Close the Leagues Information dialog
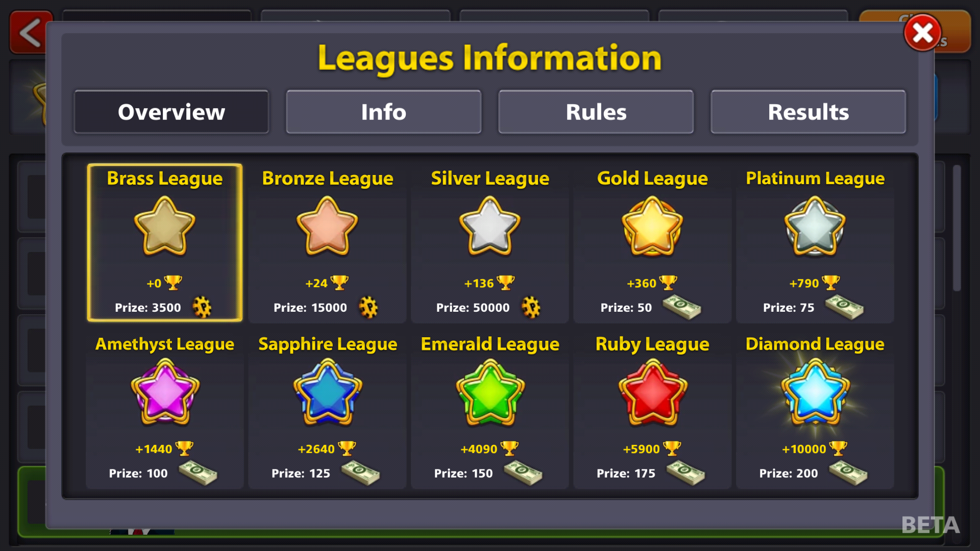 pos(922,33)
